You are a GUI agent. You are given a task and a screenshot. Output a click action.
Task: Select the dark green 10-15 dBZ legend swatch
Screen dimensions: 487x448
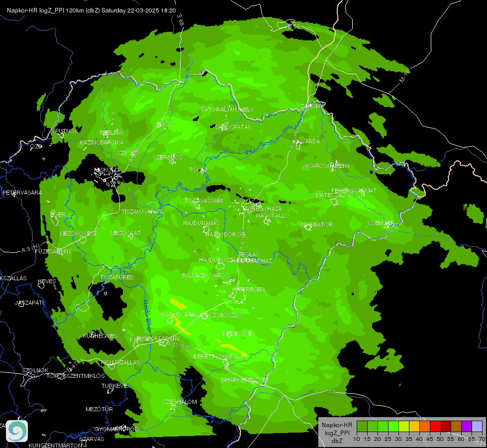(362, 426)
